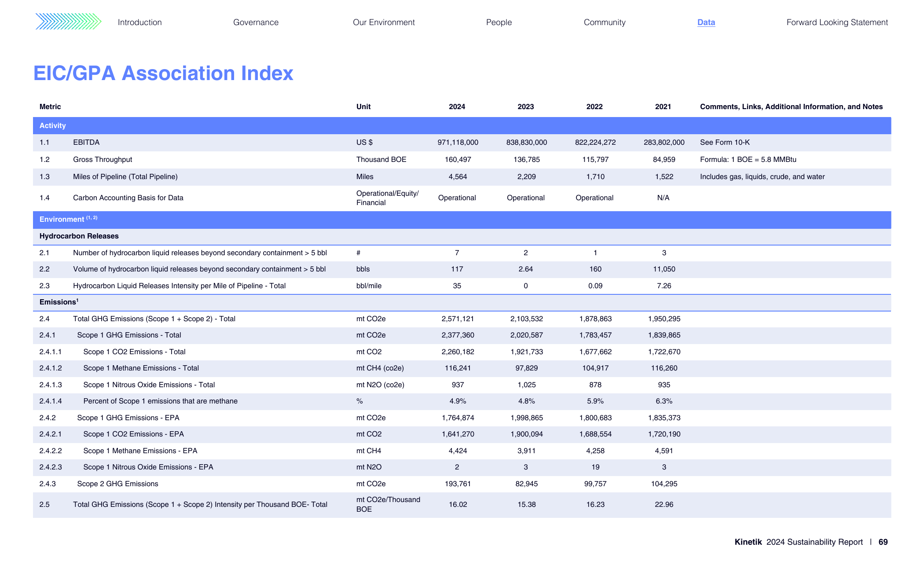The height and width of the screenshot is (561, 924).
Task: Click the Unit column header
Action: tap(363, 106)
